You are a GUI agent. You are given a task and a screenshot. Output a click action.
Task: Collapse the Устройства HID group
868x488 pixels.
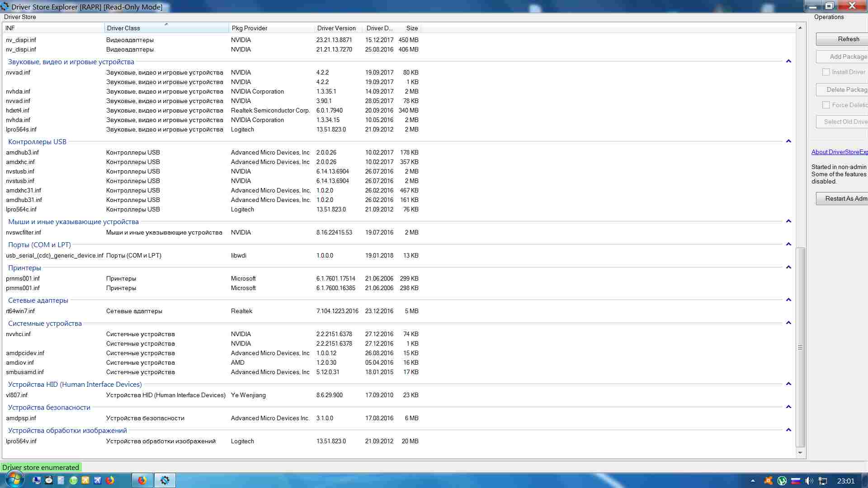click(788, 384)
